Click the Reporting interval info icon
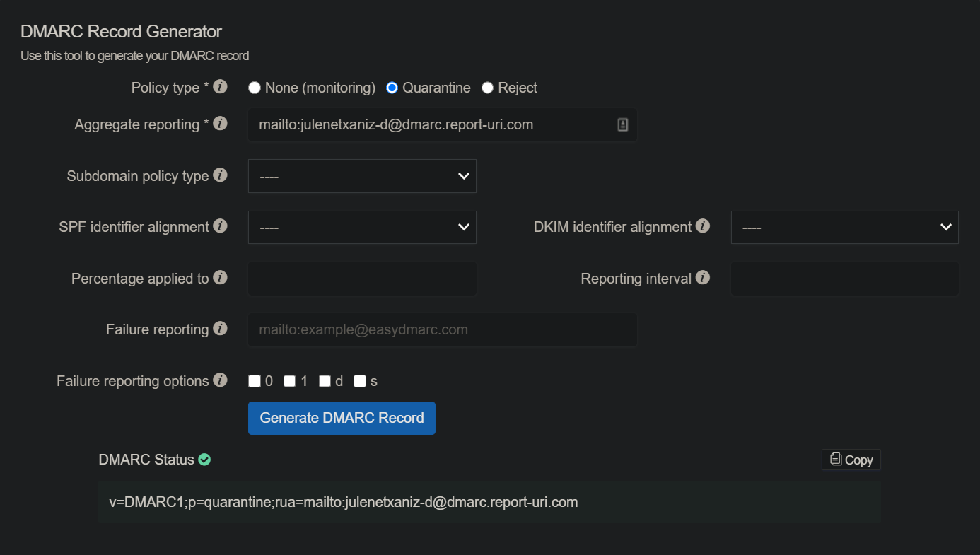The height and width of the screenshot is (555, 980). 703,277
